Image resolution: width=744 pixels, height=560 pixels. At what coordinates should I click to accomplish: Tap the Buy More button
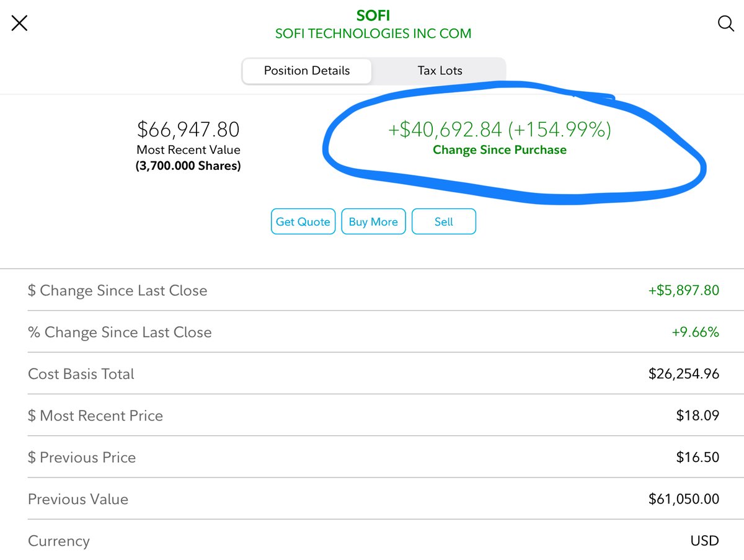click(x=373, y=222)
